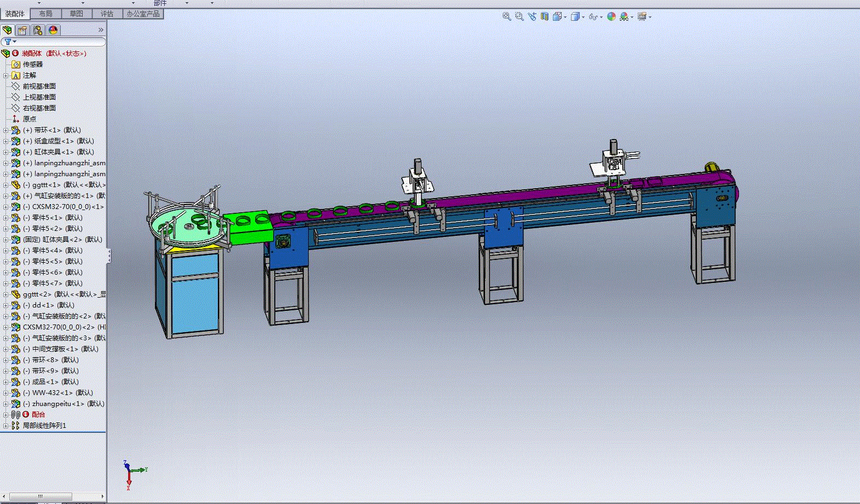Open the 办公室产品 tab

tap(143, 14)
